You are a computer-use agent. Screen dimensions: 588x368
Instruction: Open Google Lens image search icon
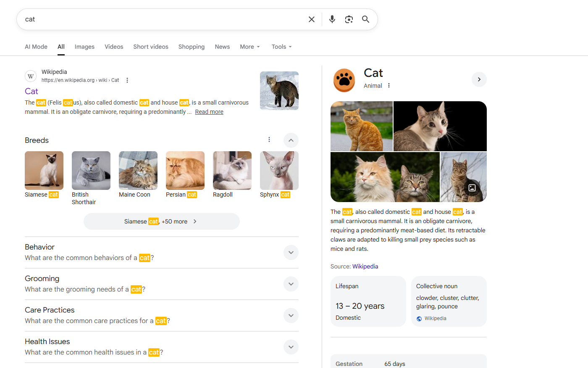point(349,19)
